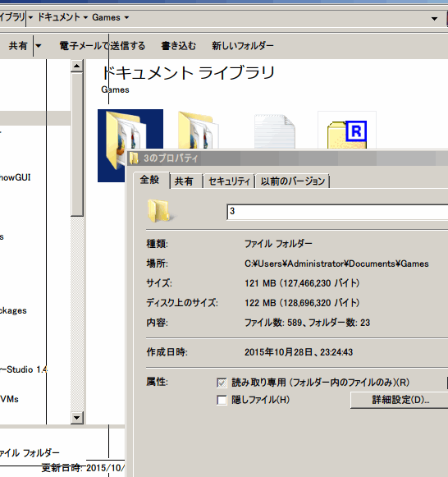Select the Studio 1.4 item in navigation pane
The image size is (448, 477).
click(24, 369)
